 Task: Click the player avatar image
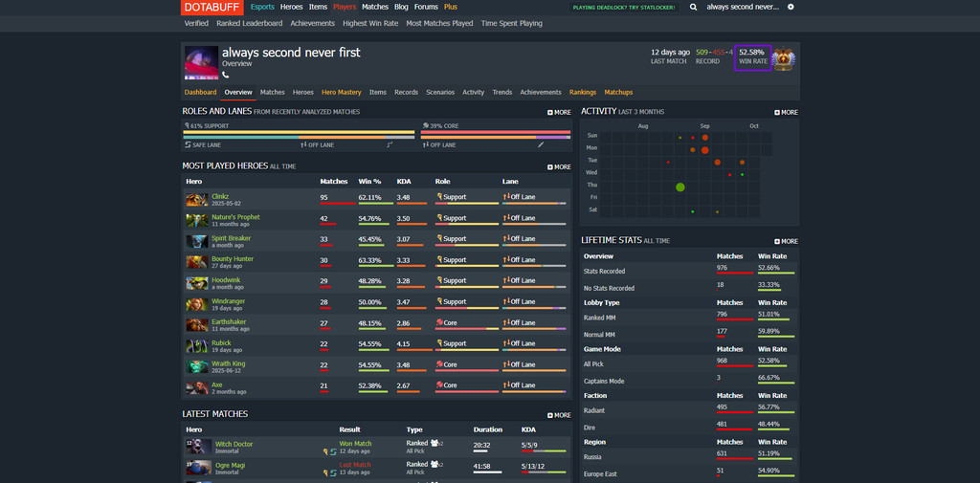point(201,62)
